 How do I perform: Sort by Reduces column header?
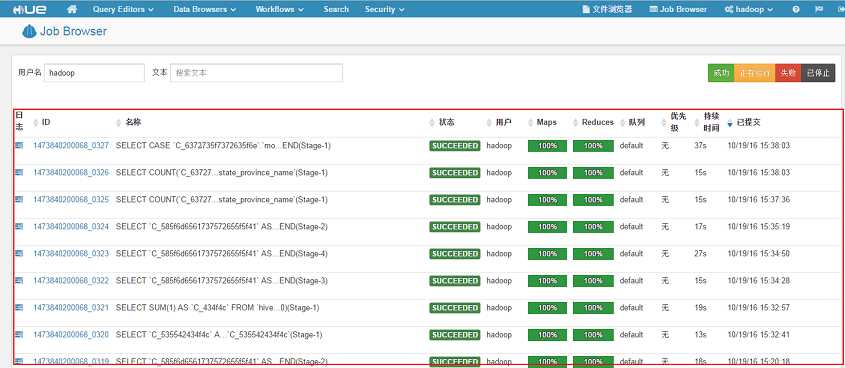pyautogui.click(x=597, y=122)
